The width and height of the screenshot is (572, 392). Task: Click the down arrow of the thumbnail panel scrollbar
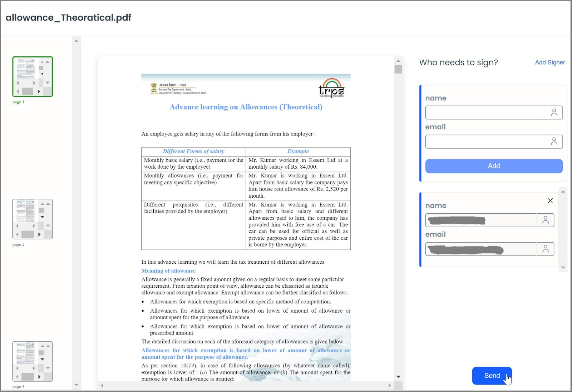[x=76, y=385]
